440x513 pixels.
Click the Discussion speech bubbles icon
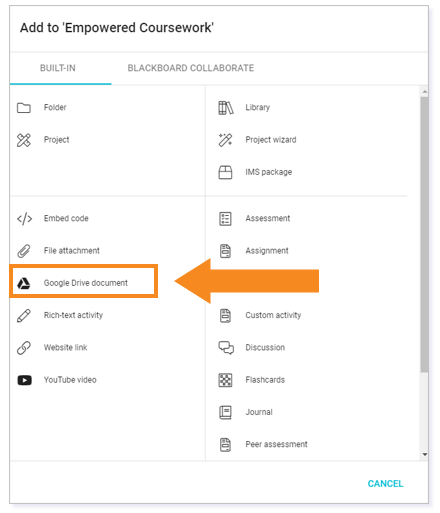[x=226, y=348]
